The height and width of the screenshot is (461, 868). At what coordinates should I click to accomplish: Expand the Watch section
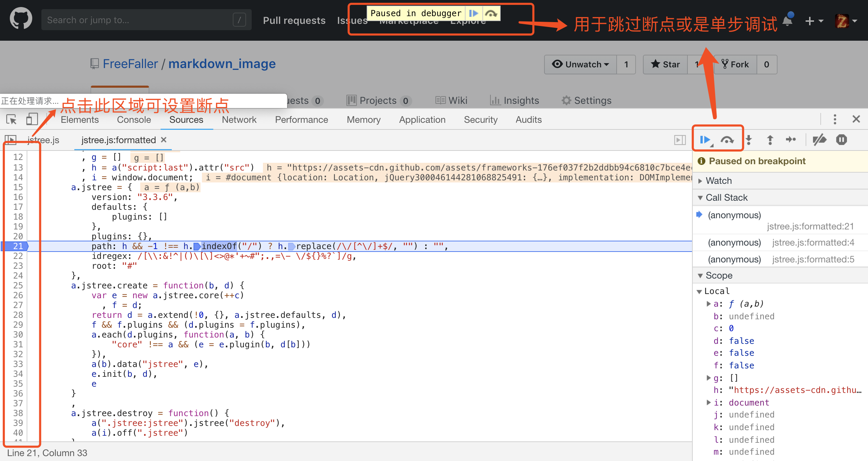[719, 181]
